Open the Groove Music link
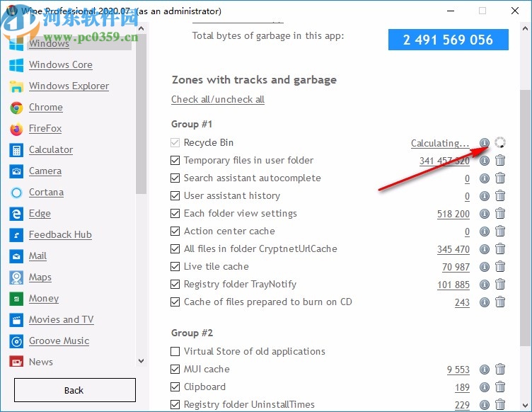Viewport: 532px width, 412px height. (x=59, y=341)
